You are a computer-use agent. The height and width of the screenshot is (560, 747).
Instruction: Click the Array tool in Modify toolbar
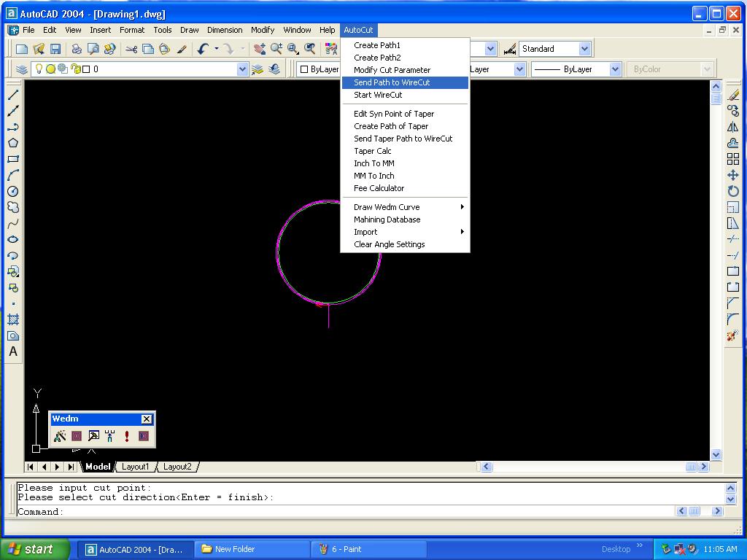click(733, 159)
